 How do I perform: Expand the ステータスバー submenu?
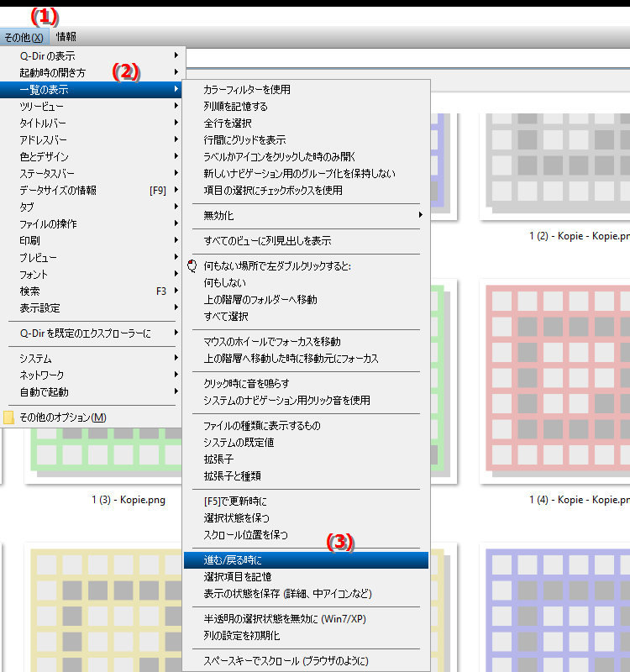(x=92, y=173)
